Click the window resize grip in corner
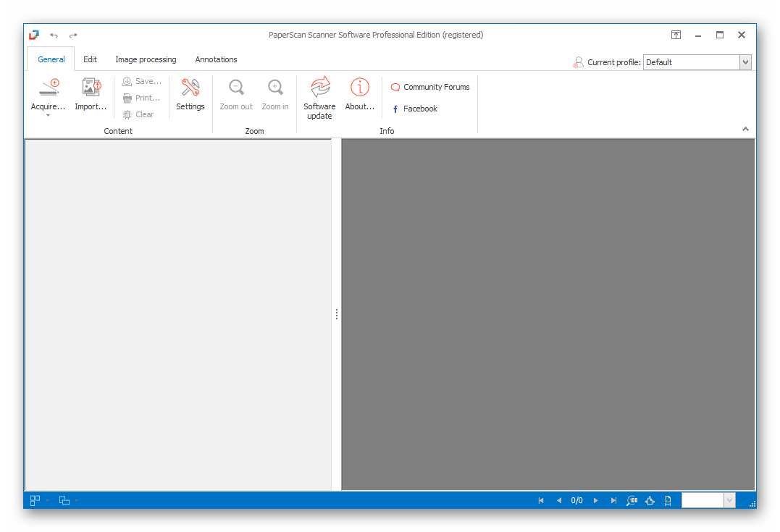This screenshot has width=780, height=532. [x=752, y=504]
